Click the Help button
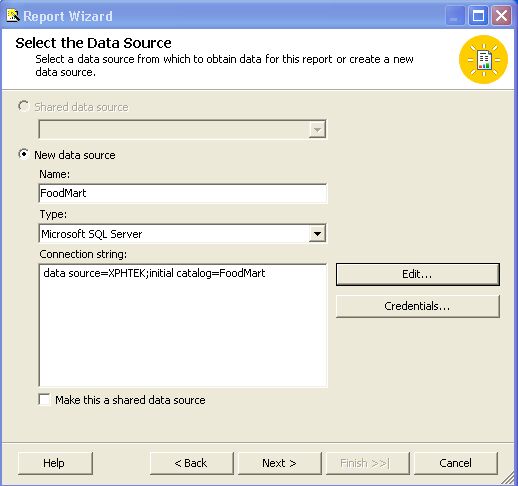Image resolution: width=518 pixels, height=486 pixels. 55,463
